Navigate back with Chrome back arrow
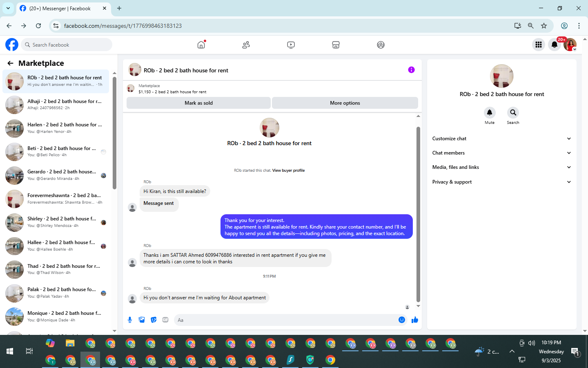 (x=9, y=26)
